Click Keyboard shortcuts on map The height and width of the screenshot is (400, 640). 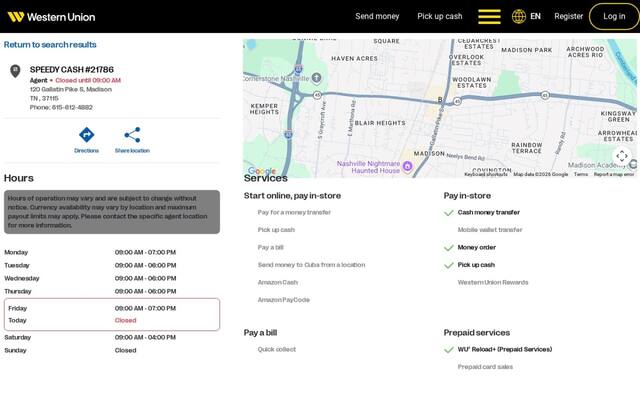[486, 174]
